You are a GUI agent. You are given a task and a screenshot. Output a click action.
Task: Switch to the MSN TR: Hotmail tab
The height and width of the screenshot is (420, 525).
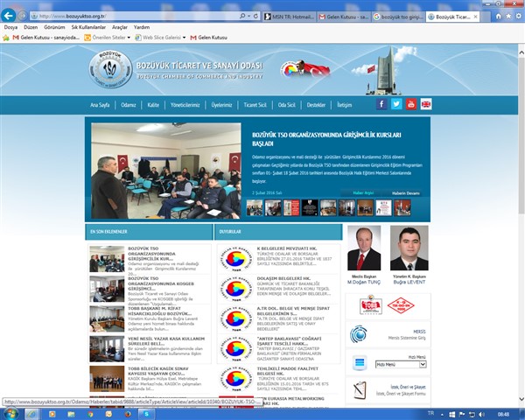(290, 17)
